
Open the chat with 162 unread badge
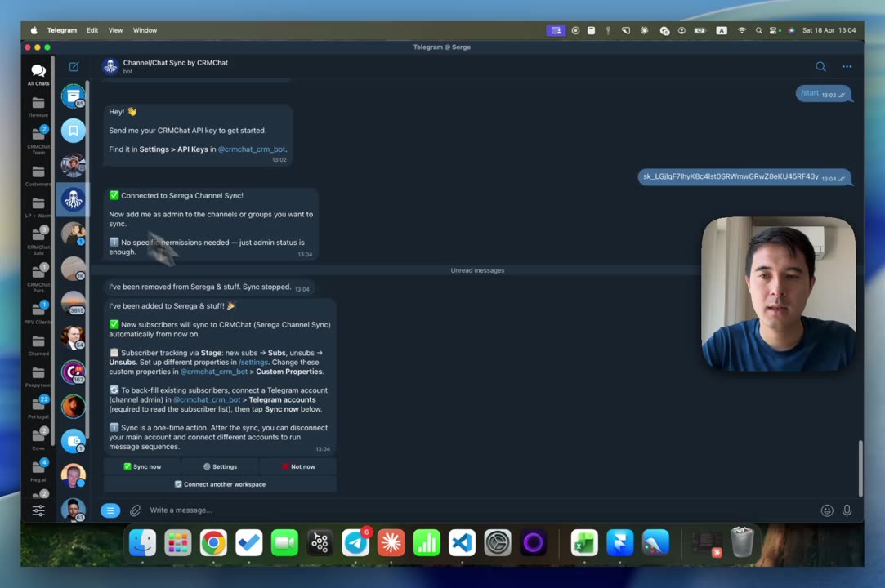tap(74, 372)
